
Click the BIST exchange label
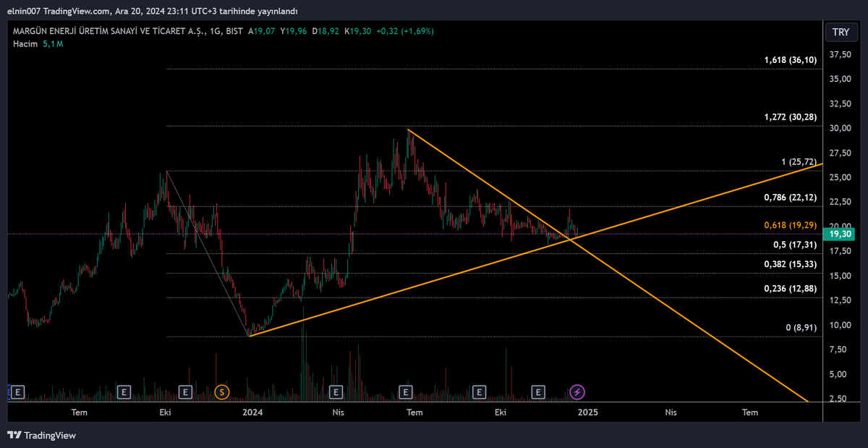(x=234, y=31)
